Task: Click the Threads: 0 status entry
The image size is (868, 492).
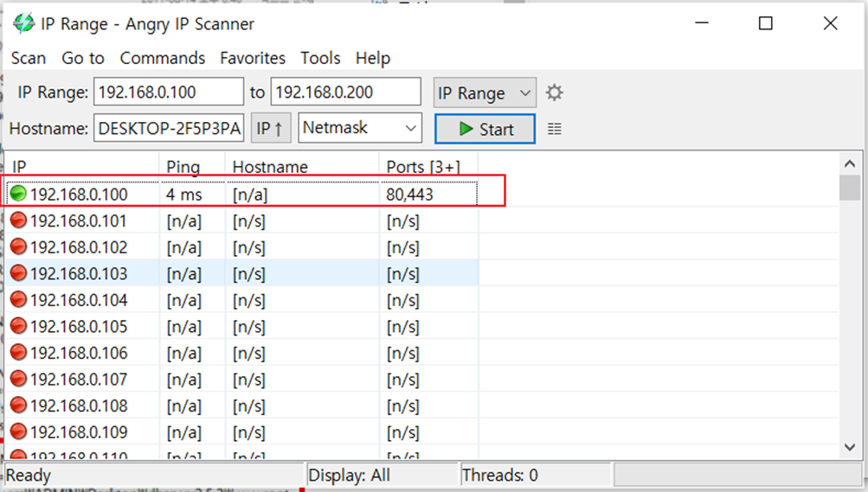Action: coord(500,475)
